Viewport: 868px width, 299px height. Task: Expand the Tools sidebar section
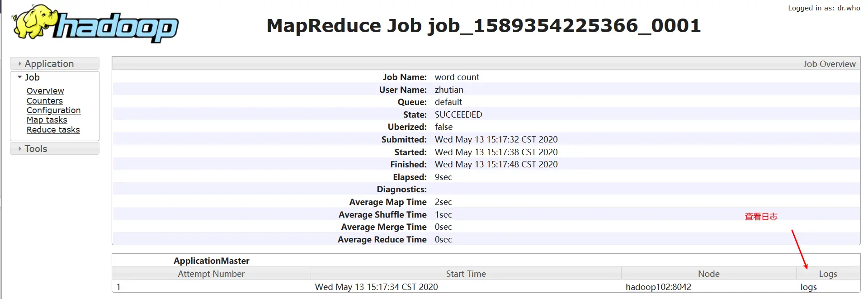pos(55,148)
